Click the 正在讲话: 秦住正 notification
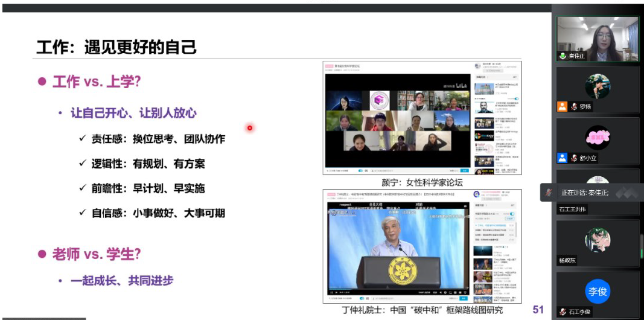The width and height of the screenshot is (644, 320). [584, 193]
